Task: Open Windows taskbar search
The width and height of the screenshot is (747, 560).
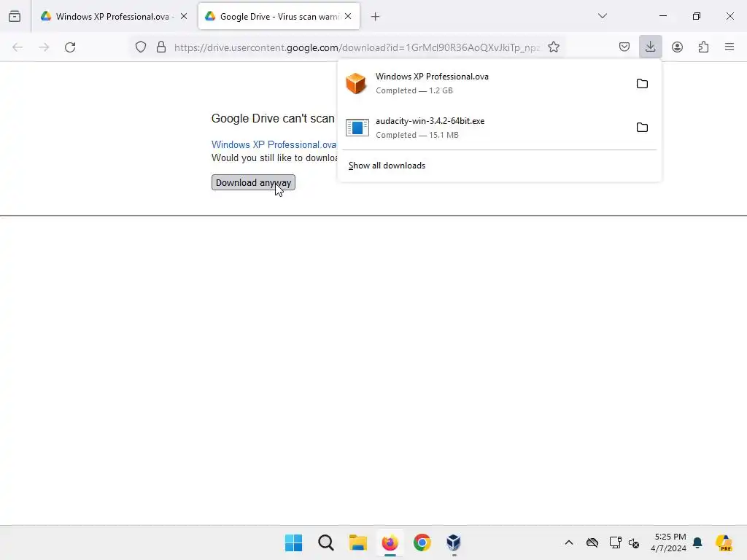Action: click(x=326, y=542)
